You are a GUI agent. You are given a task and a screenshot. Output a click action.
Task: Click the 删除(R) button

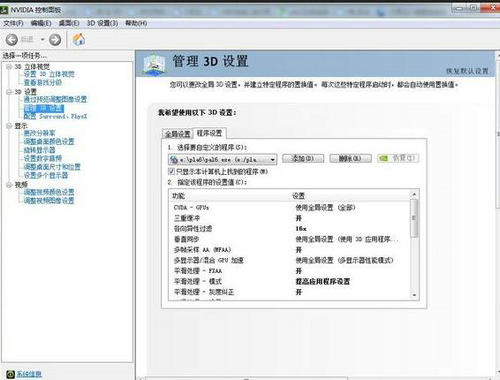(x=350, y=158)
